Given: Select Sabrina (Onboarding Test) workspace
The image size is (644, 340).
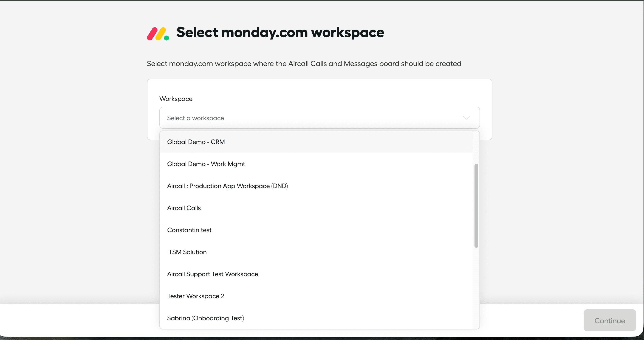Looking at the screenshot, I should [x=316, y=318].
